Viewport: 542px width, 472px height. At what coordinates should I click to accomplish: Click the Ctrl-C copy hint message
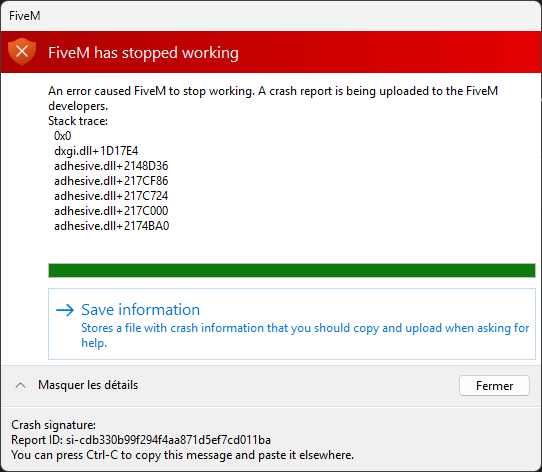182,455
